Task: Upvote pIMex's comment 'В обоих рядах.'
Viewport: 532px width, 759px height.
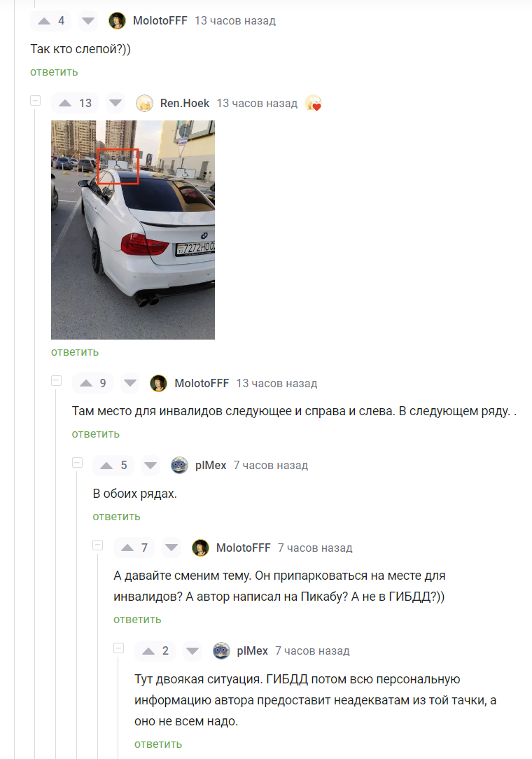Action: click(x=106, y=466)
